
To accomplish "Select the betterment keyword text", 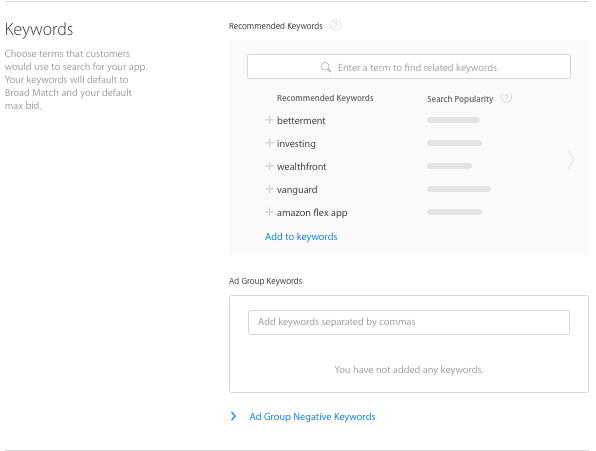I will [301, 121].
